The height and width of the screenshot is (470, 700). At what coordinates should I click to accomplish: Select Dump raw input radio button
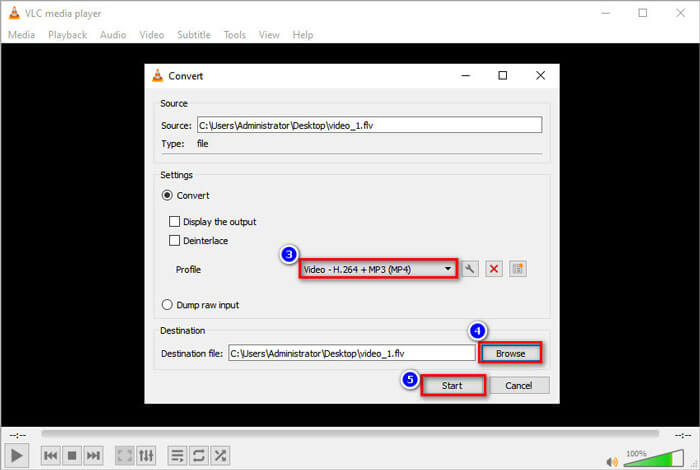167,305
